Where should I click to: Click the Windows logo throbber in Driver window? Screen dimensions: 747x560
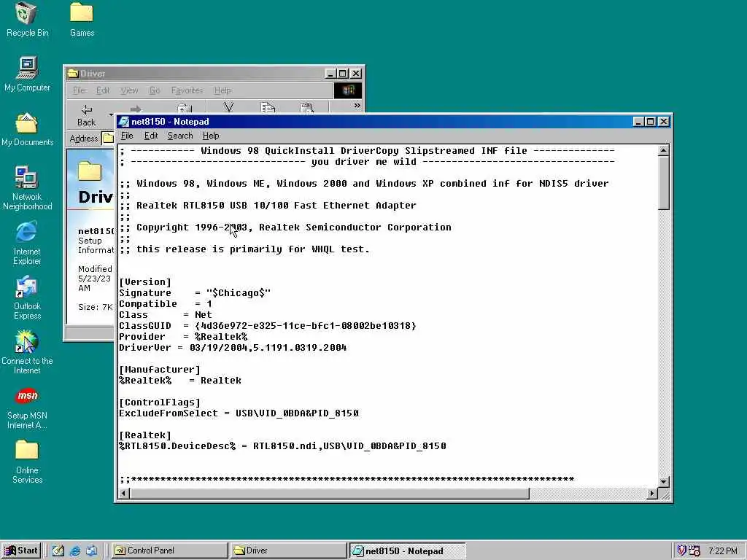(x=348, y=90)
